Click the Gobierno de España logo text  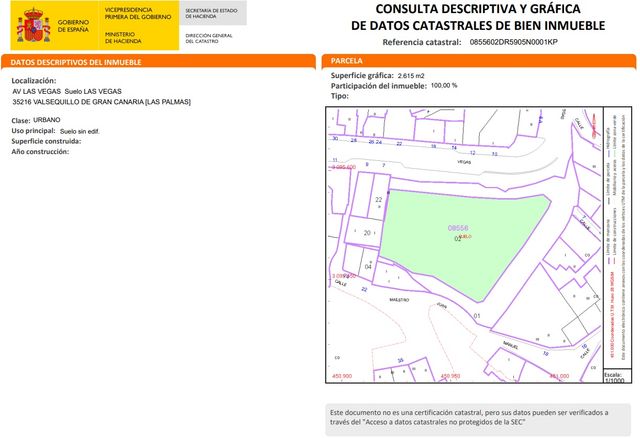click(73, 25)
